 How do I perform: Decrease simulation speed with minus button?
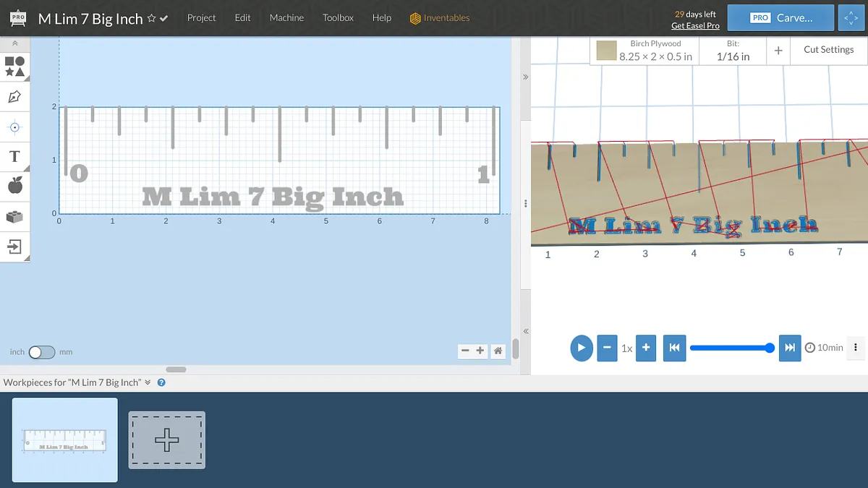click(607, 348)
